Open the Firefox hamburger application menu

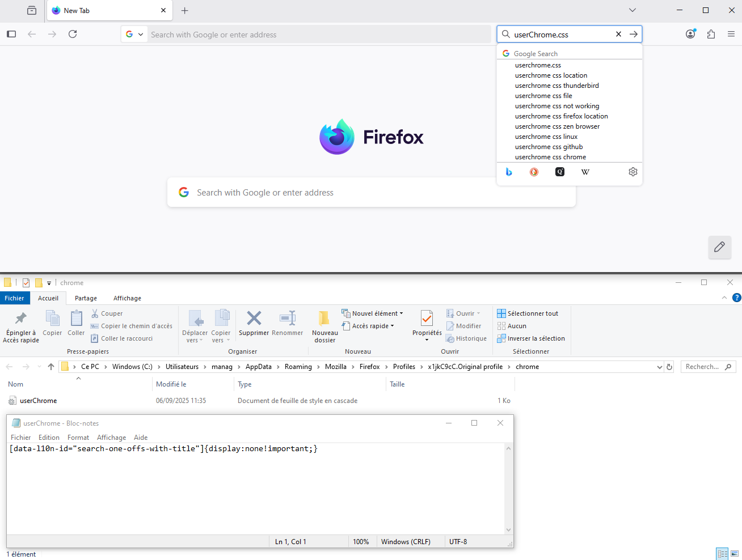coord(731,34)
